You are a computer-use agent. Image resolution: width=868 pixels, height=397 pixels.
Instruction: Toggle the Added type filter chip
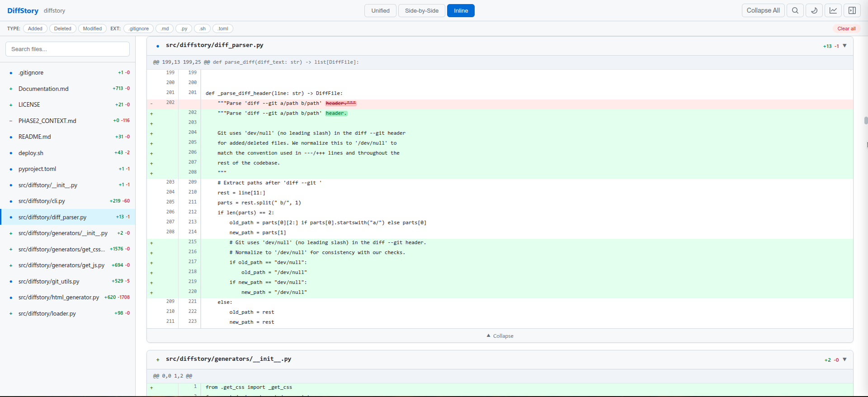35,28
